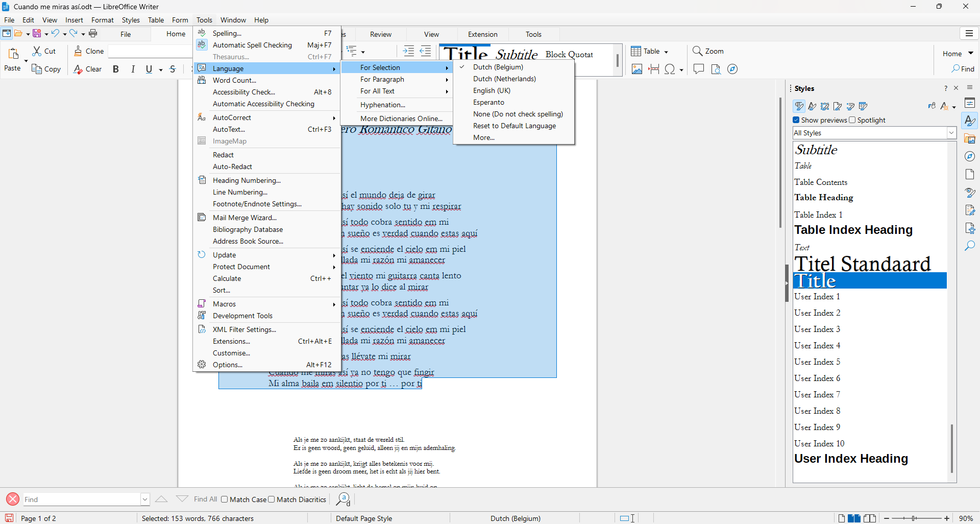Toggle Strikethrough text icon
980x524 pixels.
[x=173, y=69]
